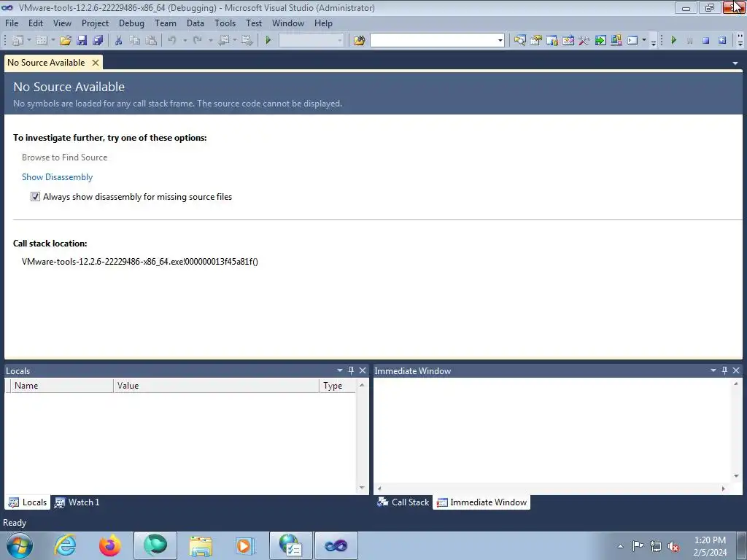Open the Tools menu
Image resolution: width=747 pixels, height=560 pixels.
point(225,23)
